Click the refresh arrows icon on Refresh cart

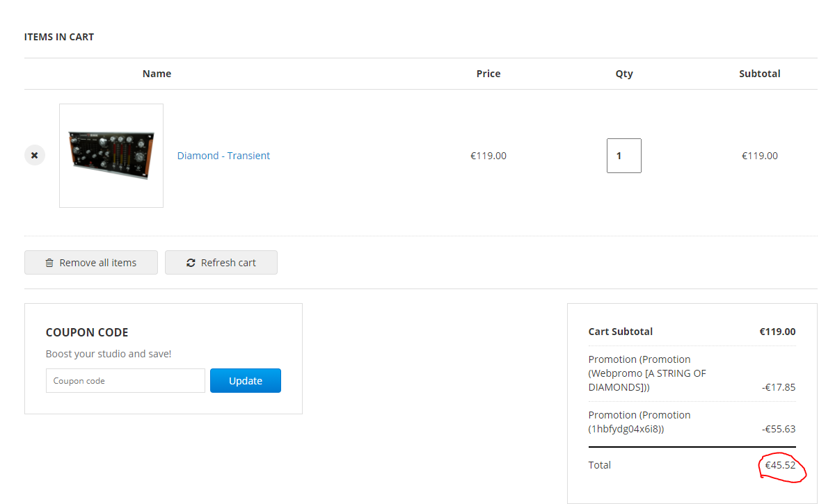click(191, 263)
